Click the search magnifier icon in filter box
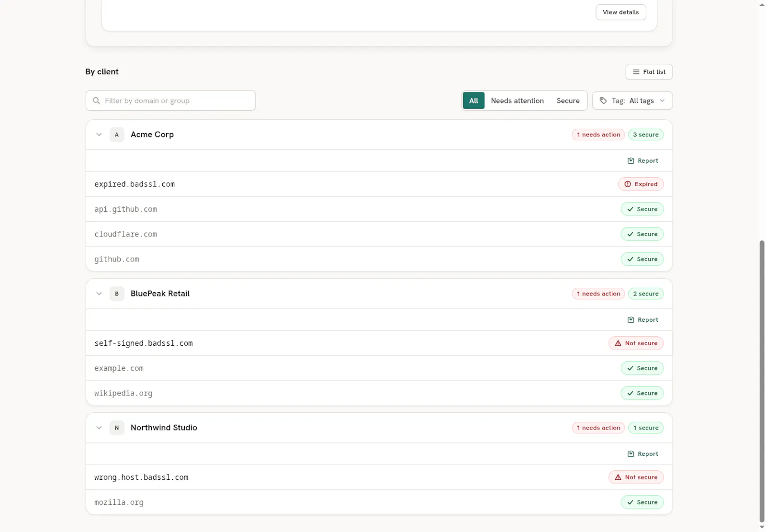This screenshot has height=532, width=766. [x=96, y=101]
